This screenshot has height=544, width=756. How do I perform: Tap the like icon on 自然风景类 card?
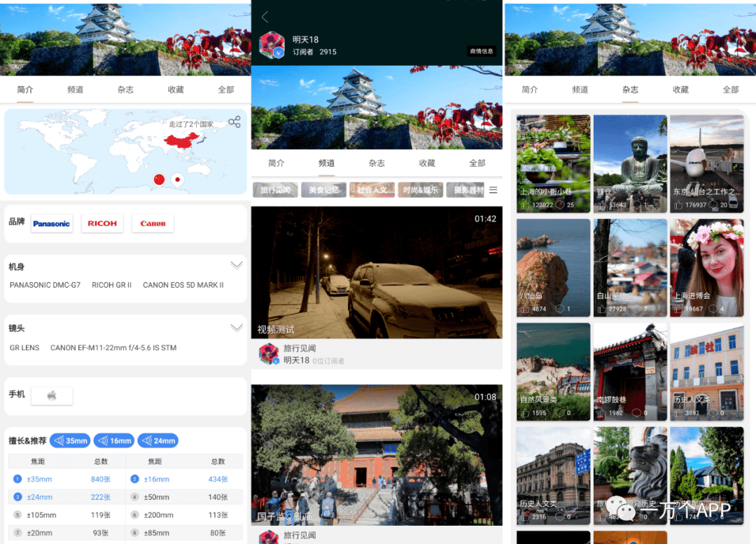click(525, 413)
